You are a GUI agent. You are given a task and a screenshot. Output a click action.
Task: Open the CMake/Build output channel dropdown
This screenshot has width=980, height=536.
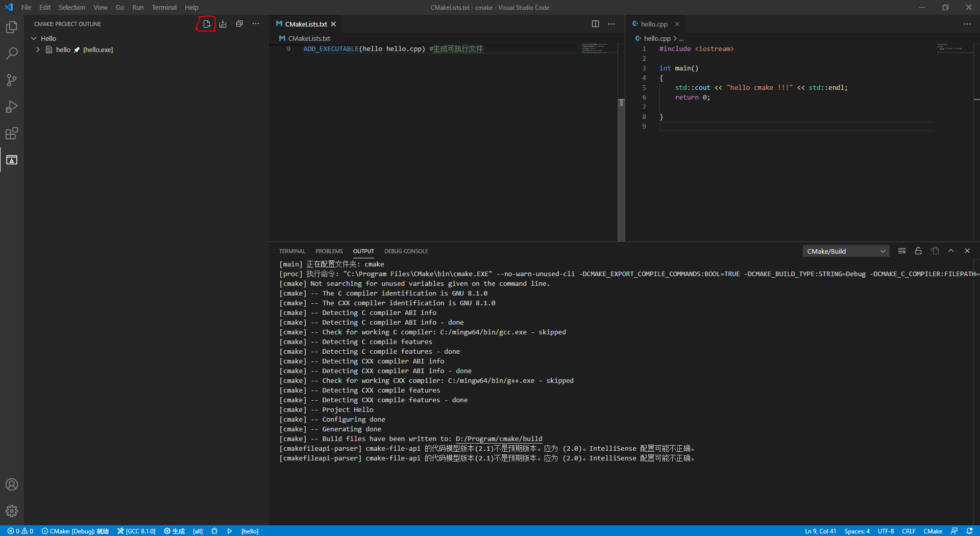845,251
